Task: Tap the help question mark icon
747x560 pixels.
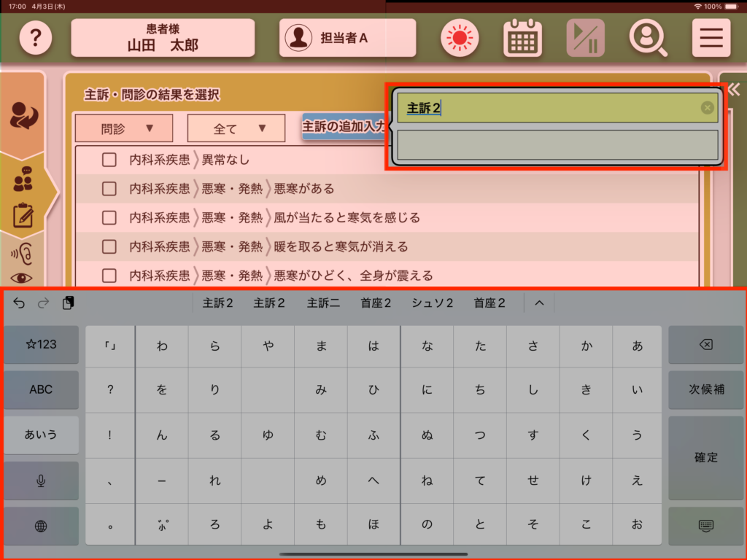Action: (34, 38)
